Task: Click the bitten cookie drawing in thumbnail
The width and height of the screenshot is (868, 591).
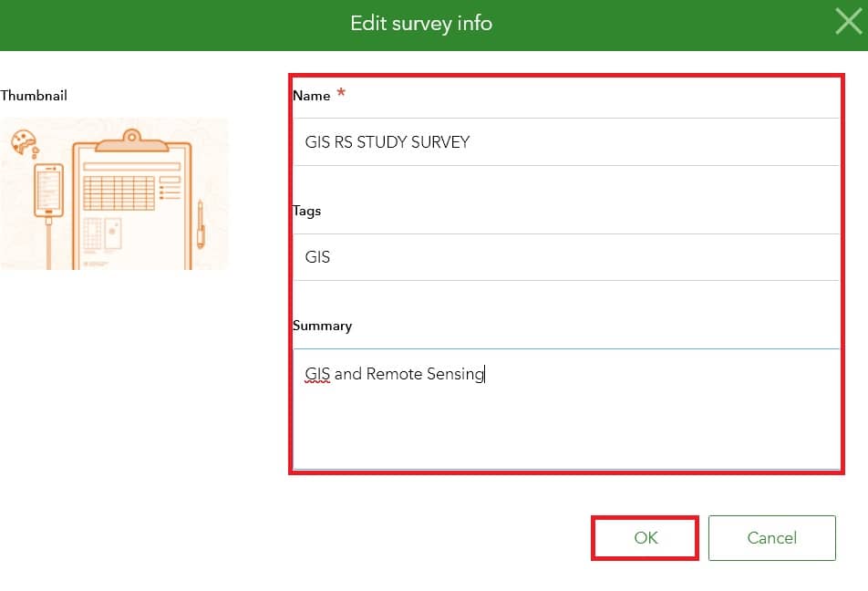Action: [x=25, y=142]
